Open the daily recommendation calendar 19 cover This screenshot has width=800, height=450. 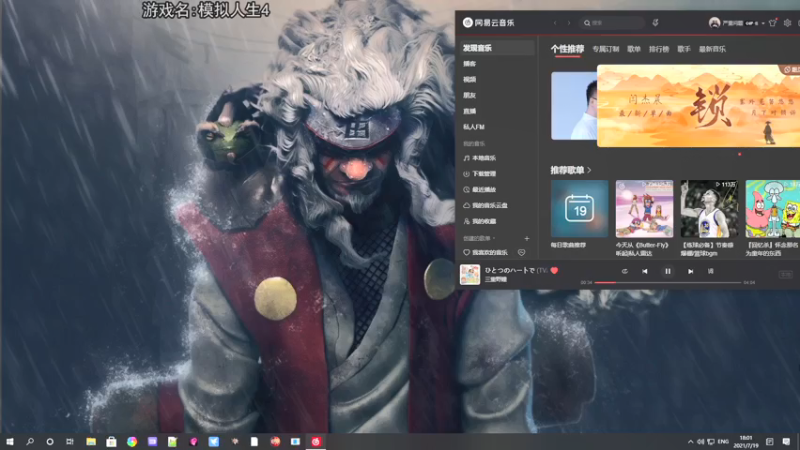(x=580, y=209)
